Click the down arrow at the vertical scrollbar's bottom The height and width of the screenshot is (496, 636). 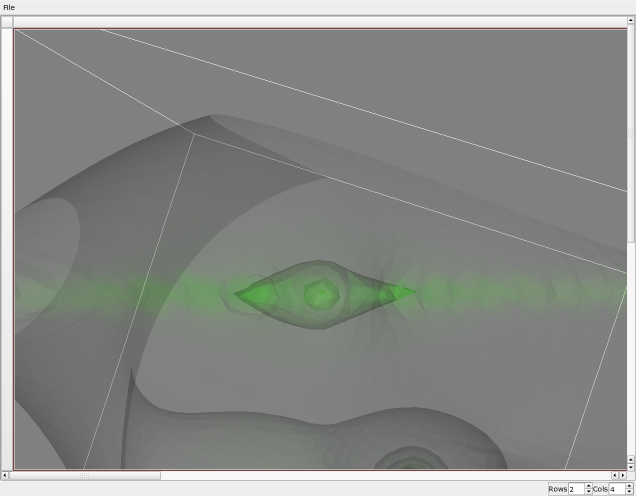coord(631,467)
